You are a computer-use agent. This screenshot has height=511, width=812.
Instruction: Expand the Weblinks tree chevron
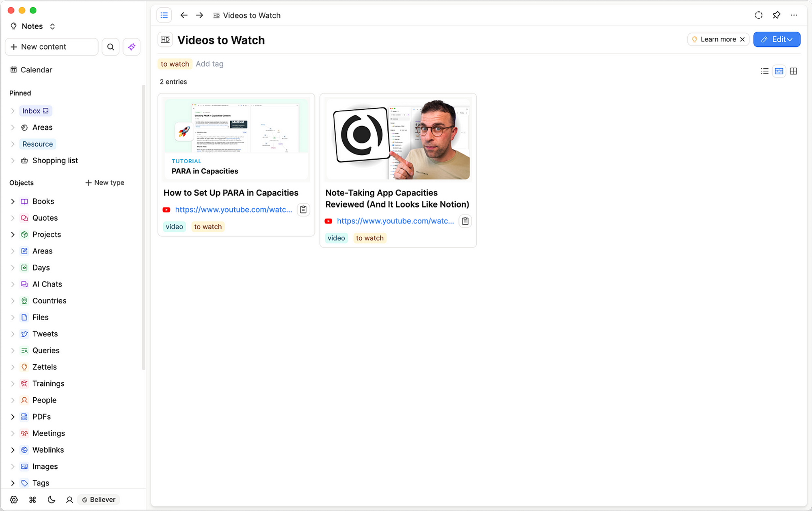tap(13, 450)
